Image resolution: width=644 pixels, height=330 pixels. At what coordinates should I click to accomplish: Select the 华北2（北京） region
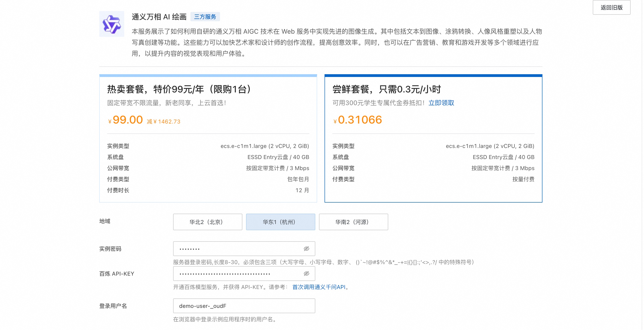tap(207, 222)
